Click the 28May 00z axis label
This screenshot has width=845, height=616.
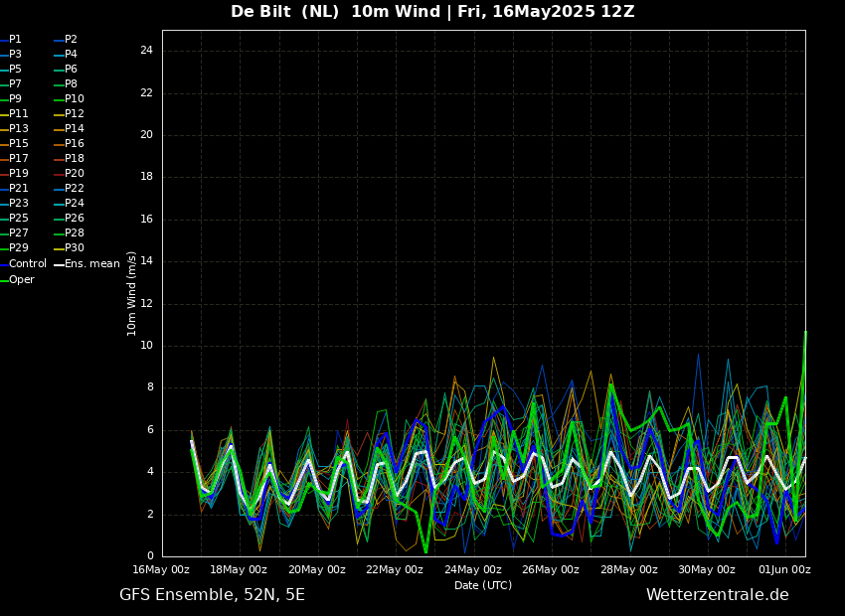point(629,569)
